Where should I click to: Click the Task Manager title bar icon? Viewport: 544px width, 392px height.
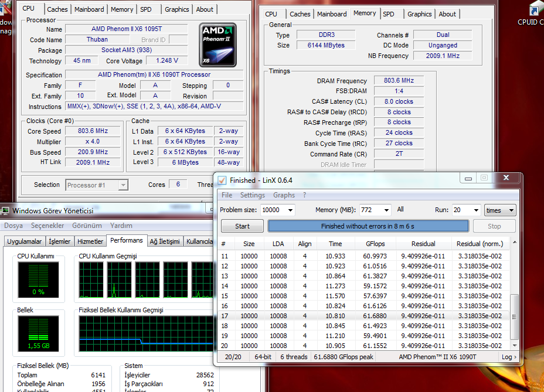tap(5, 210)
